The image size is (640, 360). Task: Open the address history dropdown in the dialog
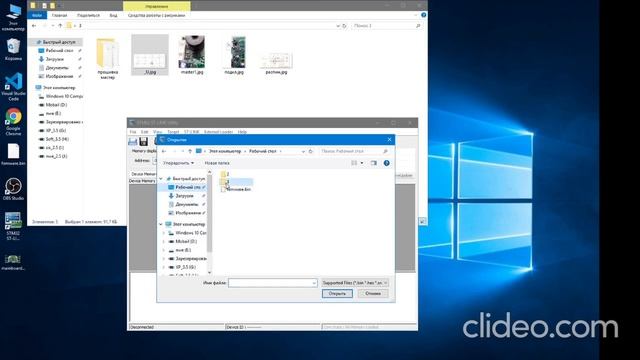303,151
